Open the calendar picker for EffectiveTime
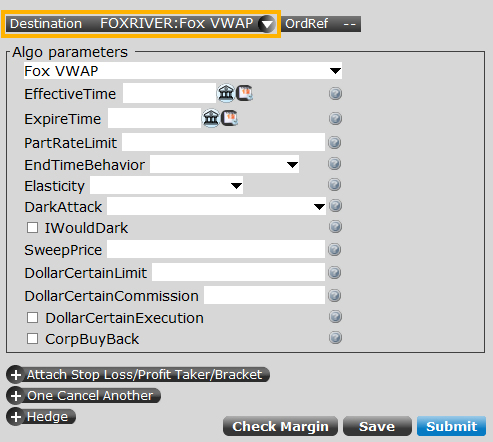 click(x=244, y=93)
